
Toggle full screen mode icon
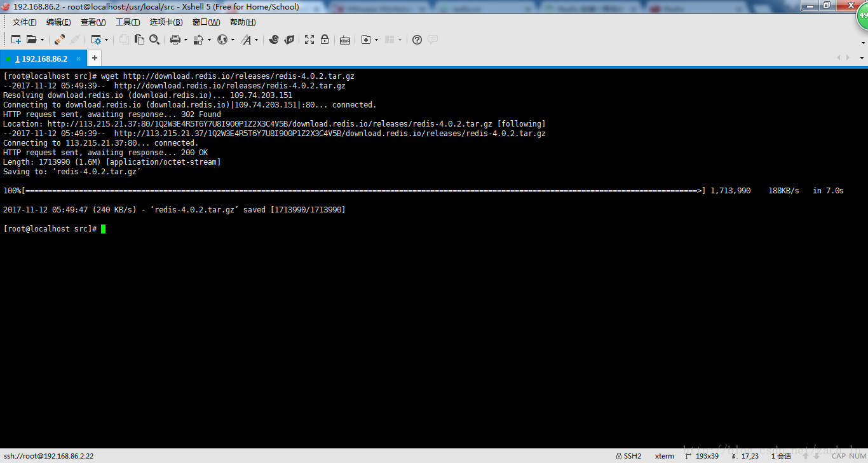pos(309,39)
